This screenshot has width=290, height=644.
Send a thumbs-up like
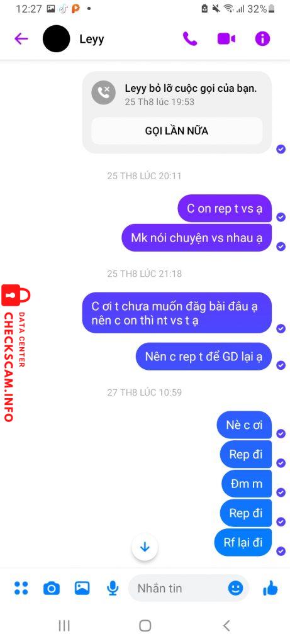270,589
